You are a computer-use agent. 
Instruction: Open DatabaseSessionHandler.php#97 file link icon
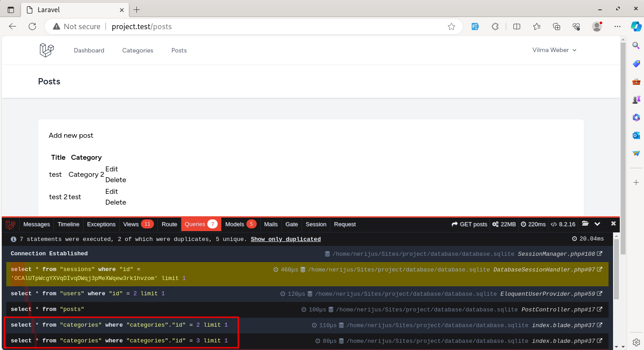click(x=600, y=270)
